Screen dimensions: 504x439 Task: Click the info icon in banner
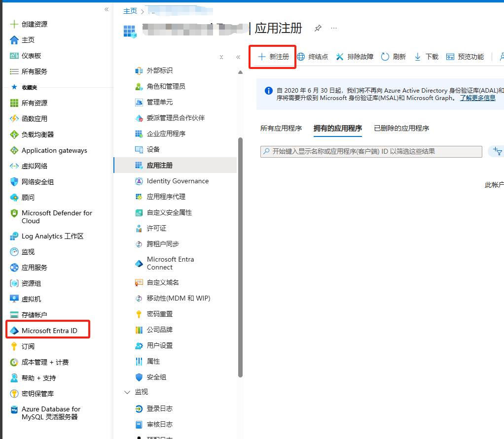269,91
